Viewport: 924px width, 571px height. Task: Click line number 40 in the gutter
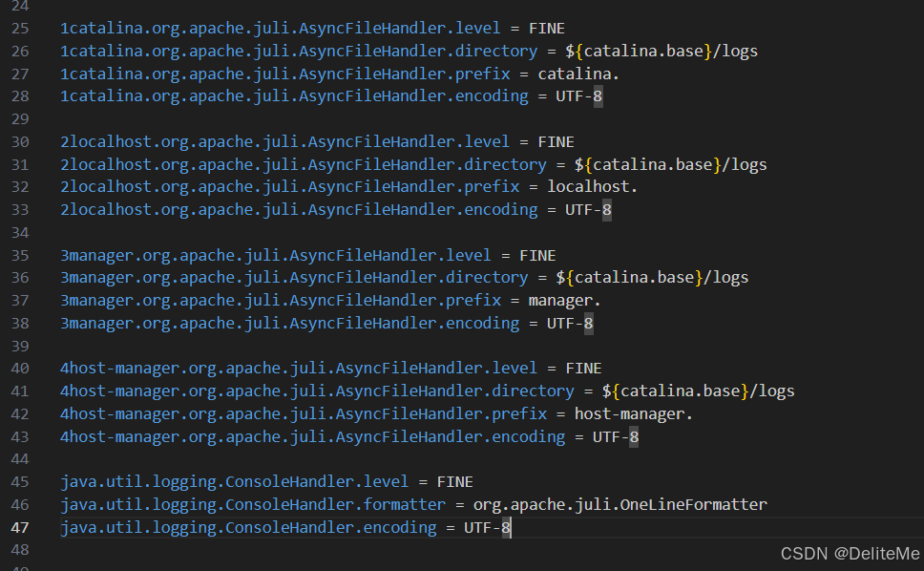pyautogui.click(x=20, y=369)
